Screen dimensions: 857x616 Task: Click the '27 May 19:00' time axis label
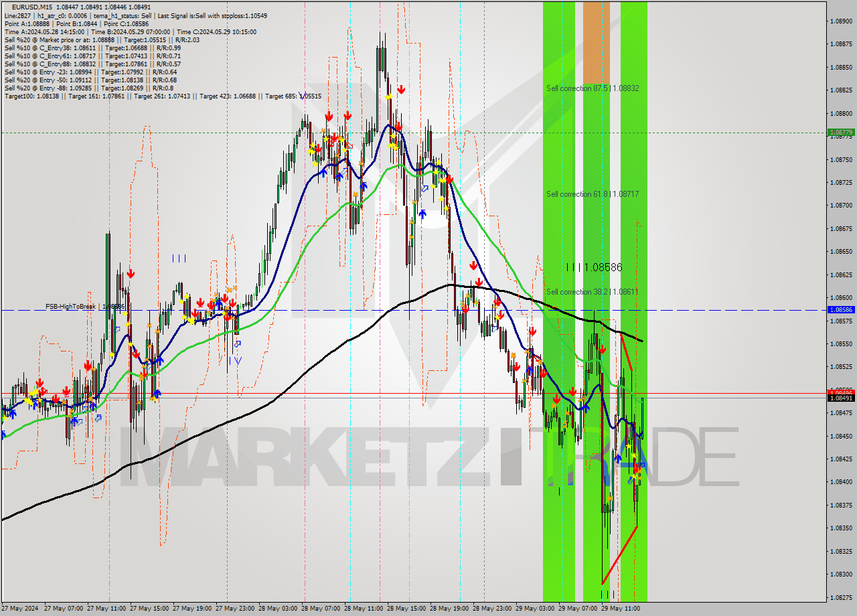tap(193, 609)
